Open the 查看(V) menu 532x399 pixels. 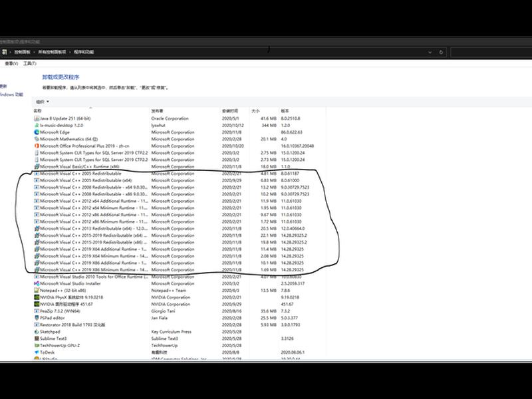11,63
